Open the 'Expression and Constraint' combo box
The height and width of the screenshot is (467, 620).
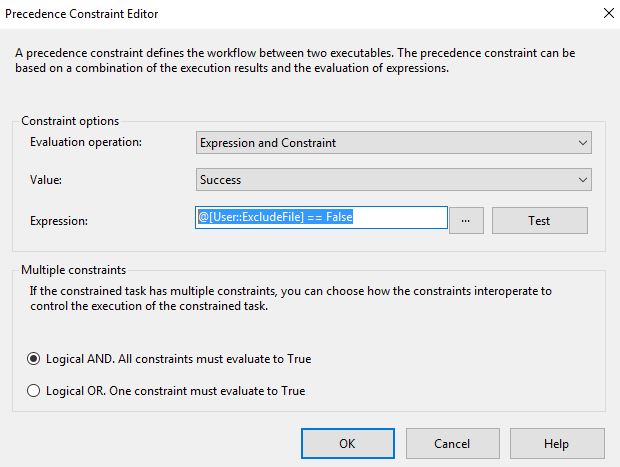tap(394, 143)
